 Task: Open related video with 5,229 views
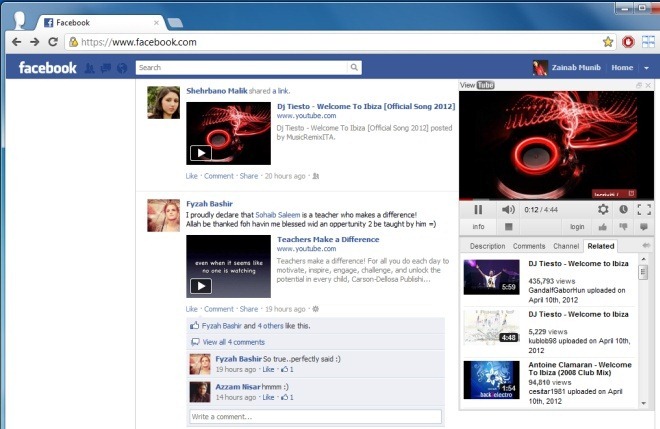click(x=491, y=328)
